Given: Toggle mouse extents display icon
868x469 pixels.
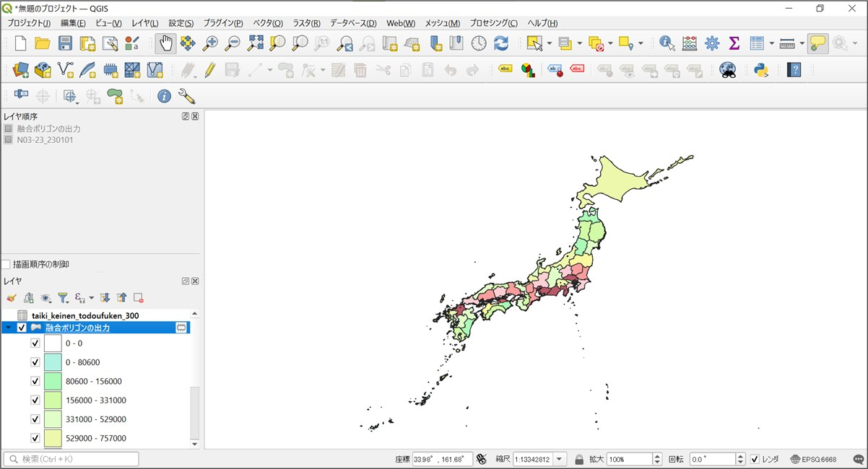Looking at the screenshot, I should click(x=482, y=459).
